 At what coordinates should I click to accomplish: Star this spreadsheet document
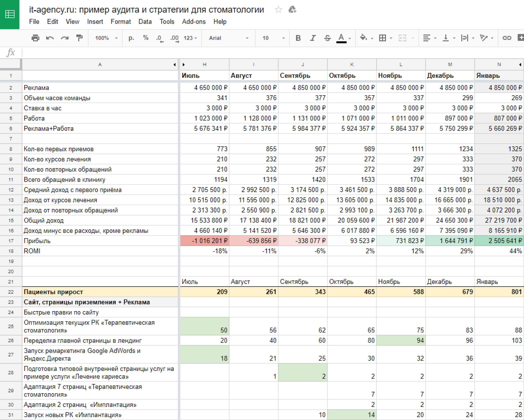(278, 10)
